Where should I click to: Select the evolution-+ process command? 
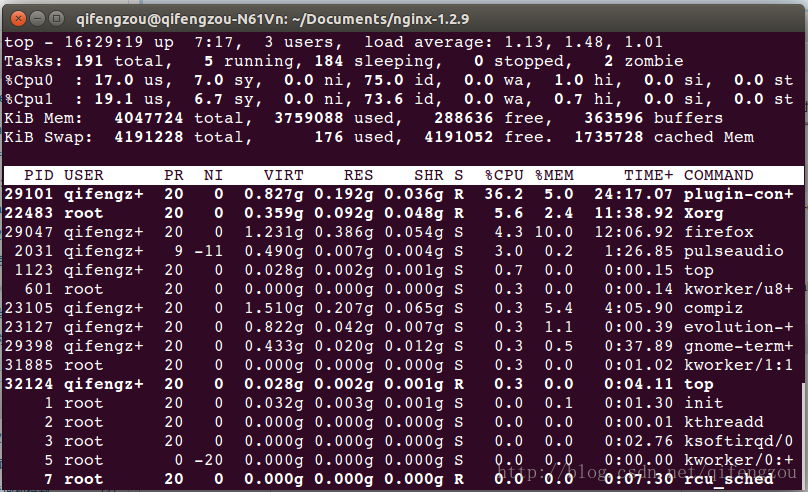(x=738, y=327)
